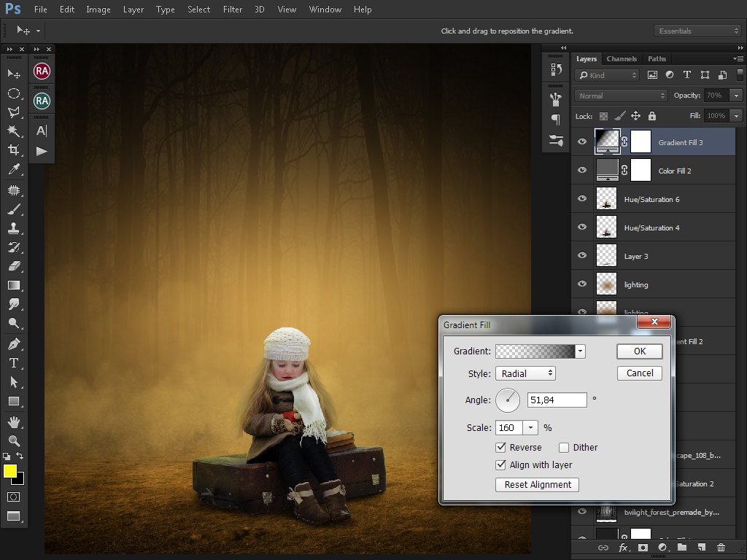Select the Horizontal Type tool
747x560 pixels.
point(13,362)
